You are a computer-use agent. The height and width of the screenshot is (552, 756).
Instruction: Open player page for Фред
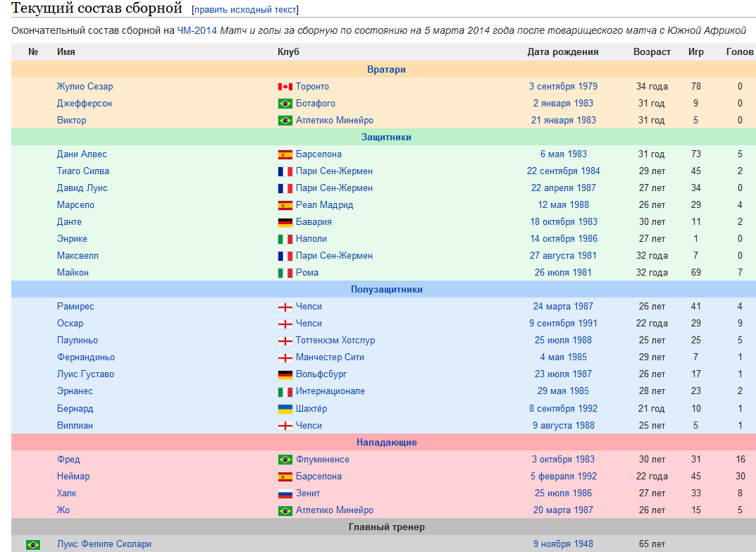[x=68, y=459]
